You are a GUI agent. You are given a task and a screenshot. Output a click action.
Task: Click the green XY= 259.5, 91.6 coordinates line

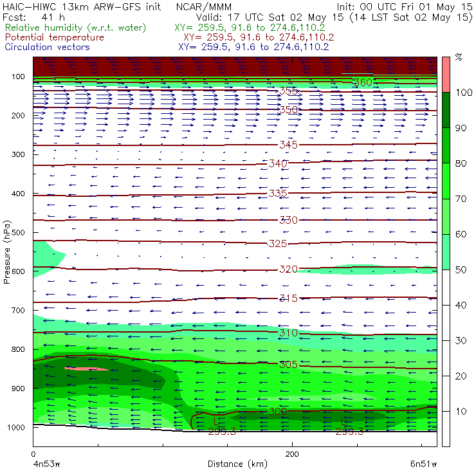click(250, 28)
